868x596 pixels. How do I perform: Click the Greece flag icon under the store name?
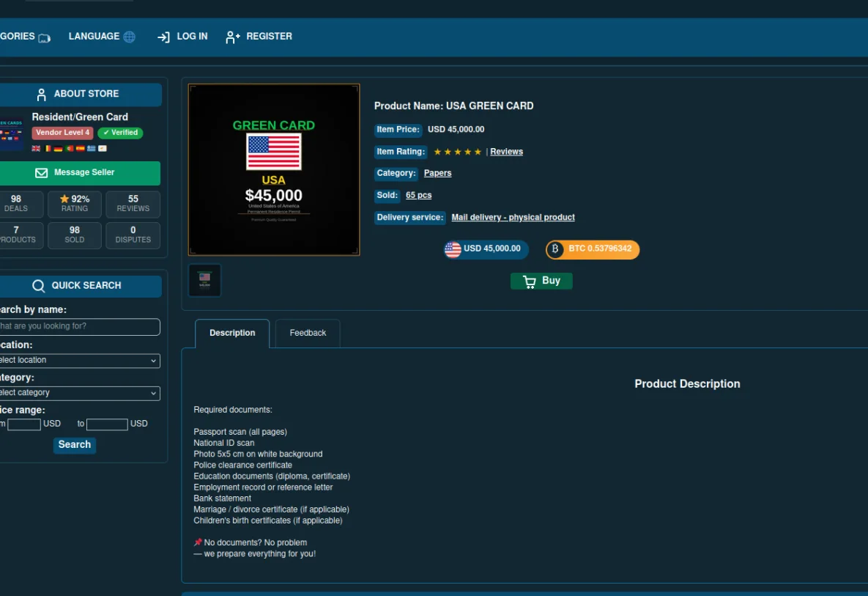click(92, 148)
